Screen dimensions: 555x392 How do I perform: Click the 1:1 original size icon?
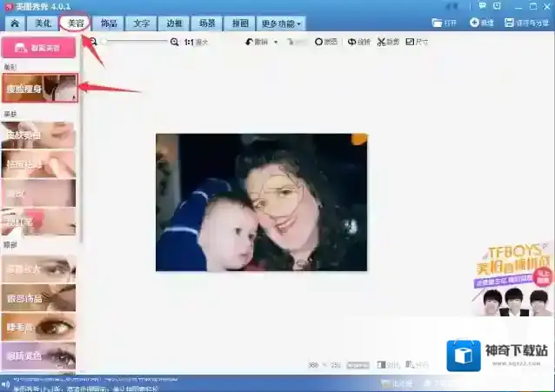[x=189, y=42]
